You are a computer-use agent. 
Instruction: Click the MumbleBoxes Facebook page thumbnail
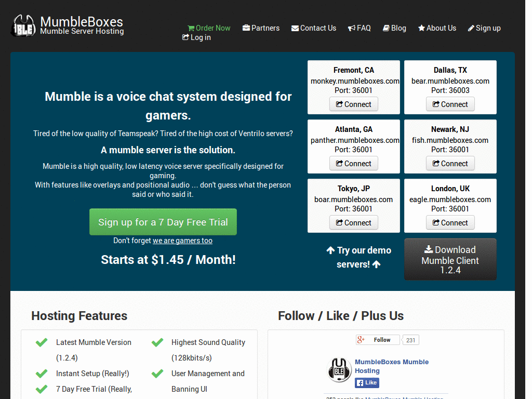click(x=339, y=370)
